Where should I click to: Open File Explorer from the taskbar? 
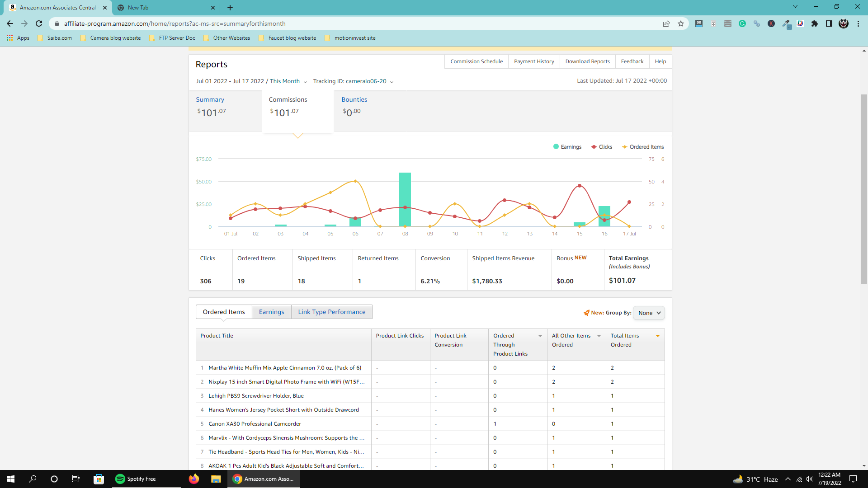click(216, 479)
